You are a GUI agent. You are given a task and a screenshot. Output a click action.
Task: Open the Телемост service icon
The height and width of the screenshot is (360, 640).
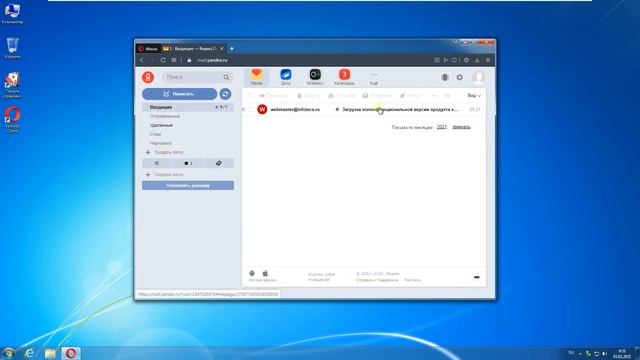[x=315, y=77]
